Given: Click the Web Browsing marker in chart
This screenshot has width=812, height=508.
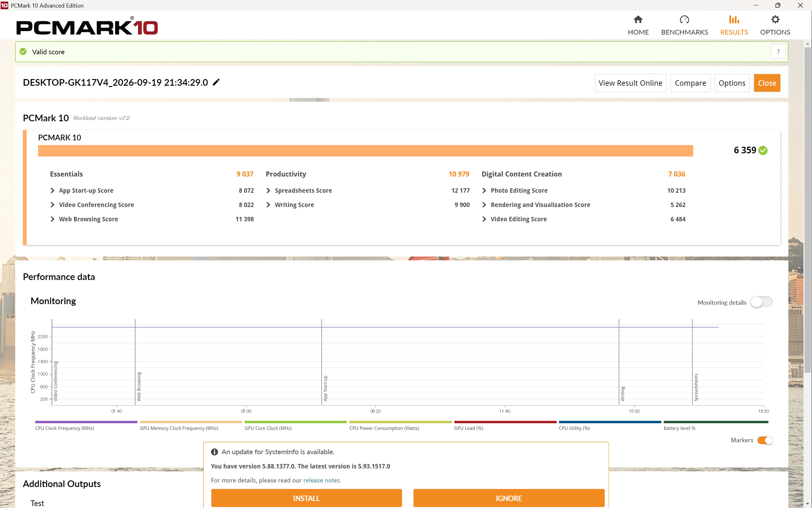Looking at the screenshot, I should click(x=139, y=386).
